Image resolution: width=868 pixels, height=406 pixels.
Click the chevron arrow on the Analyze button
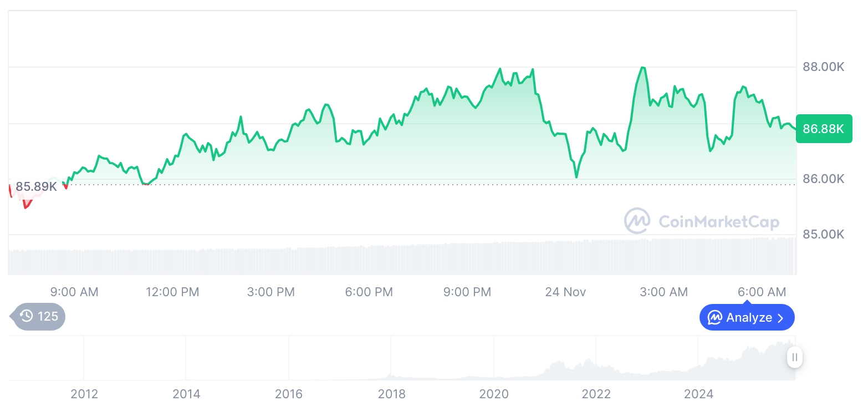click(780, 318)
